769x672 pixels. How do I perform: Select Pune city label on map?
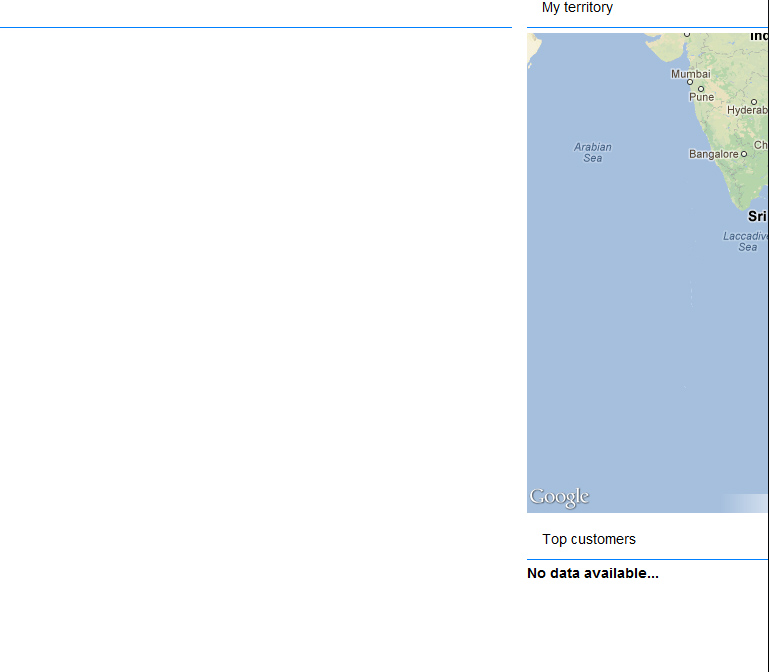tap(701, 97)
